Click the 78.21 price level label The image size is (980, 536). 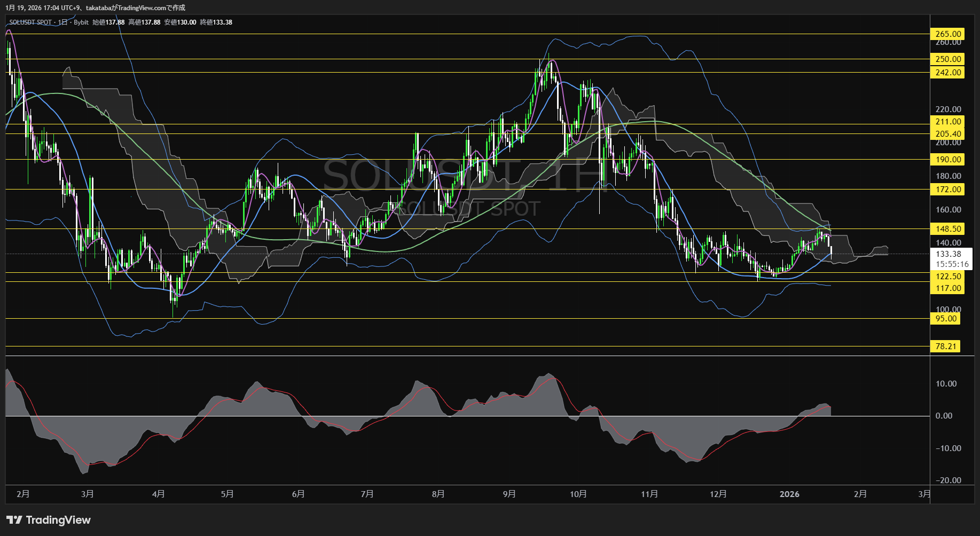945,346
